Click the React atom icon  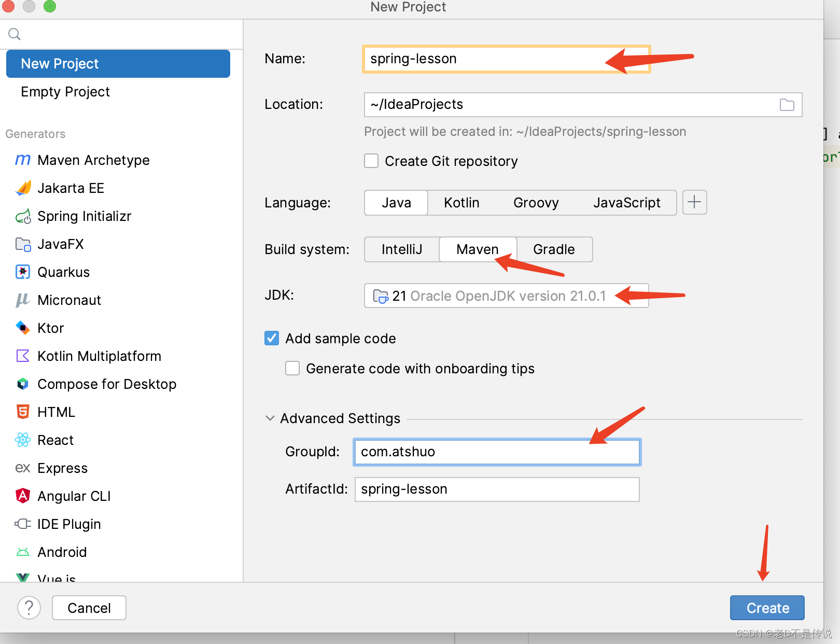pyautogui.click(x=23, y=440)
